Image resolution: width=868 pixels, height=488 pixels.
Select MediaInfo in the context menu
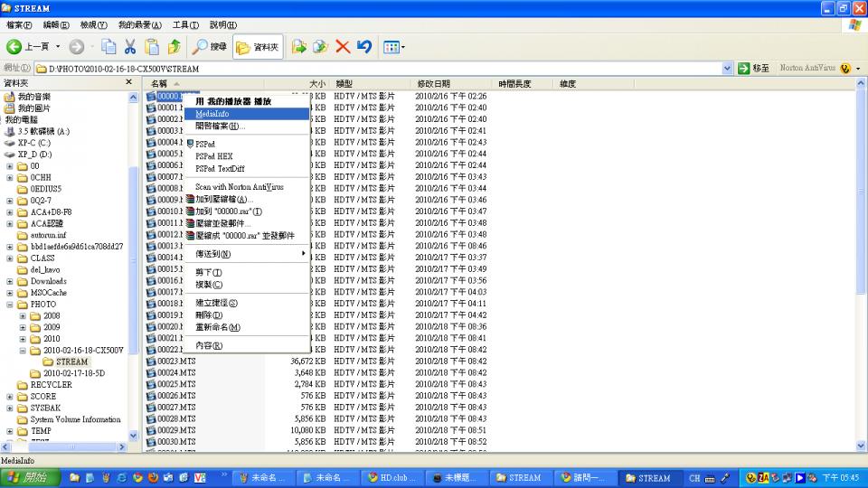246,114
